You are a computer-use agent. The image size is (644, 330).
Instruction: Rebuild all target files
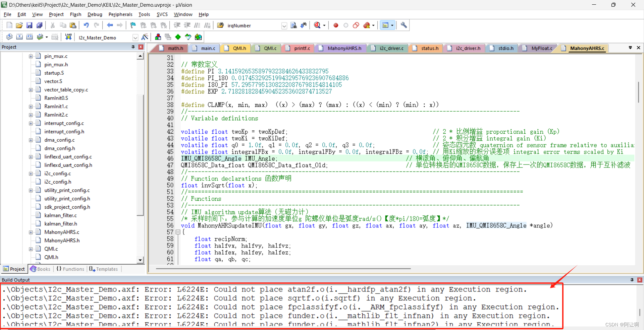pos(30,37)
